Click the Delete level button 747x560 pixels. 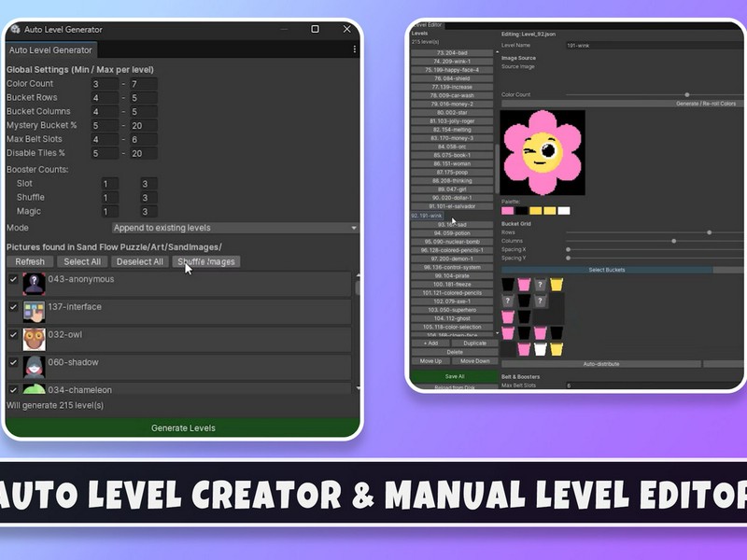pos(455,352)
